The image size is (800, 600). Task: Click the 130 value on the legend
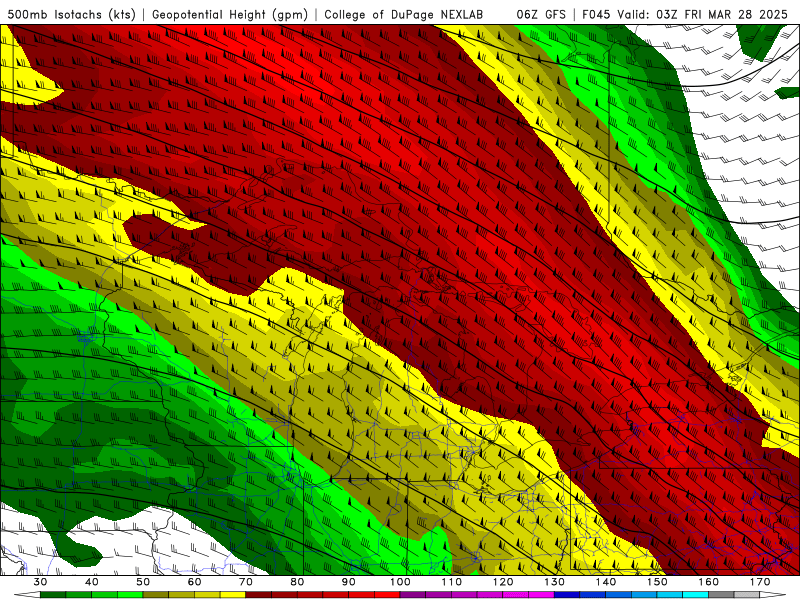[x=554, y=582]
